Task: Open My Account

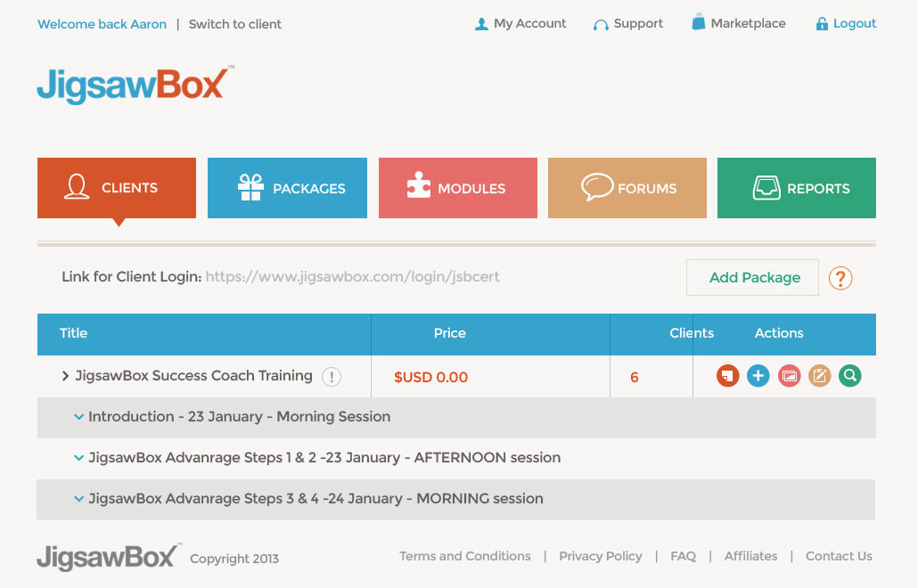Action: click(520, 23)
